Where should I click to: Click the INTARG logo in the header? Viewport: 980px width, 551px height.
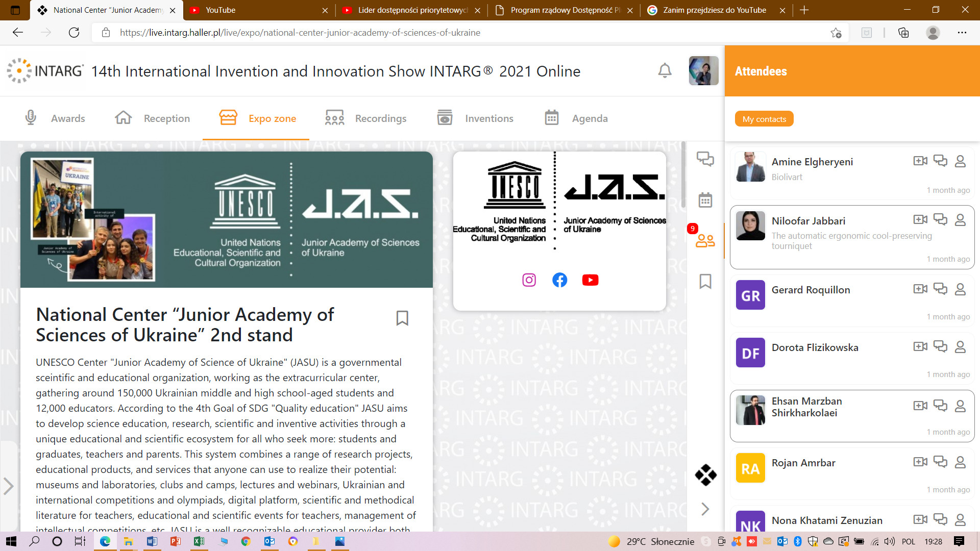click(45, 71)
